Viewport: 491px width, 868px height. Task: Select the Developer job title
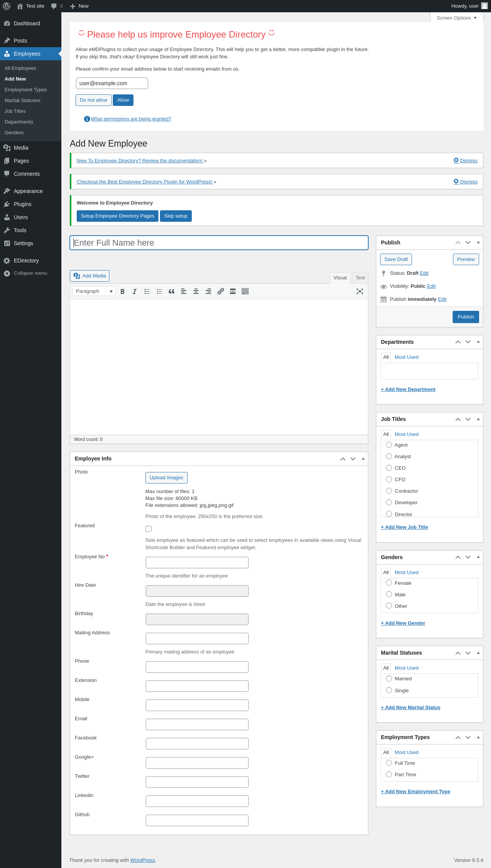tap(389, 502)
